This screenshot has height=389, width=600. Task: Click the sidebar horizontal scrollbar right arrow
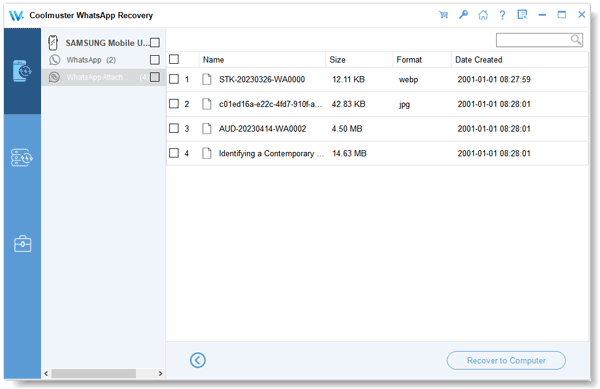[160, 374]
